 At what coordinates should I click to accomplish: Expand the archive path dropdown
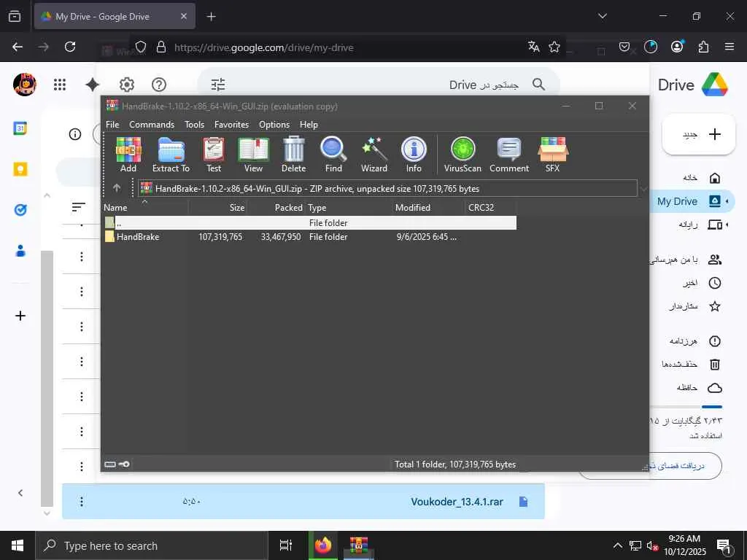click(x=643, y=189)
